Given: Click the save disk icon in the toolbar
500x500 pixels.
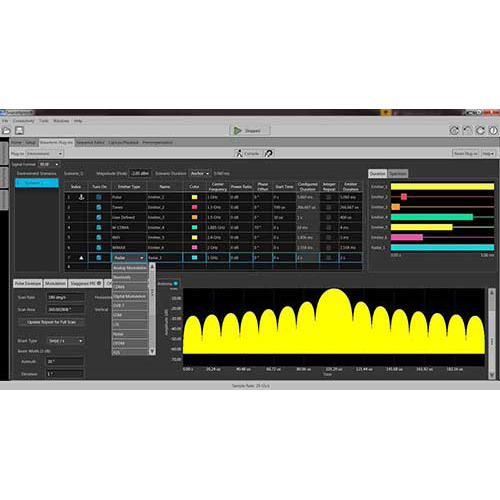Looking at the screenshot, I should (19, 130).
